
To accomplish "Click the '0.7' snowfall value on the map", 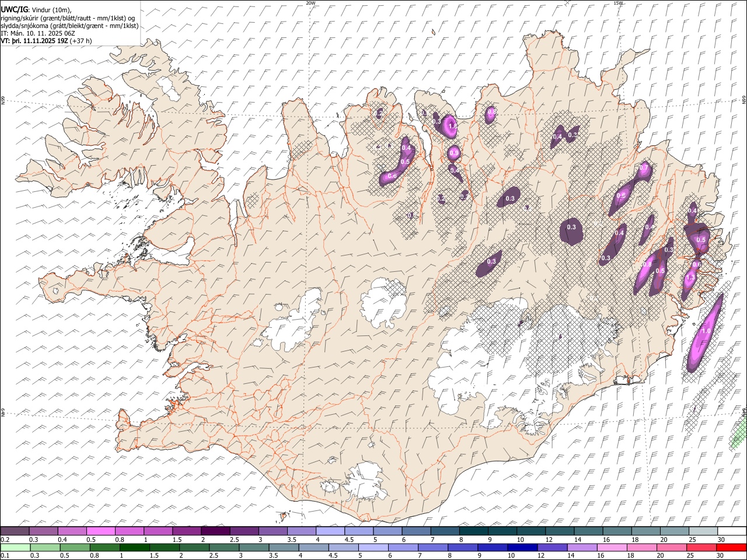I will tap(644, 168).
